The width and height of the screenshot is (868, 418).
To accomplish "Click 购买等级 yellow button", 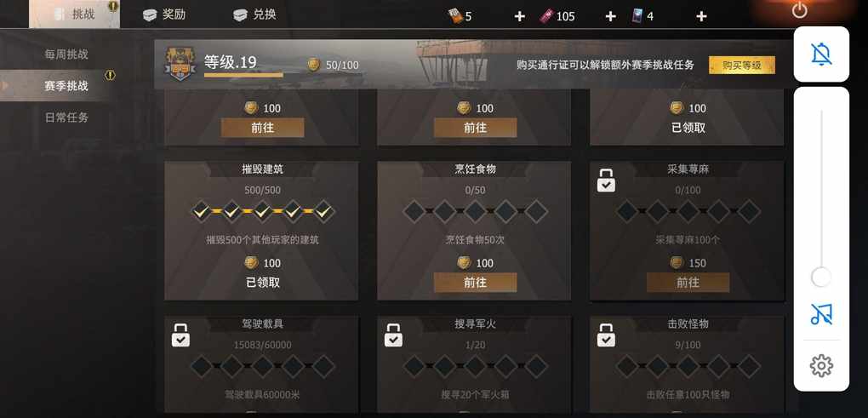I will pos(742,65).
